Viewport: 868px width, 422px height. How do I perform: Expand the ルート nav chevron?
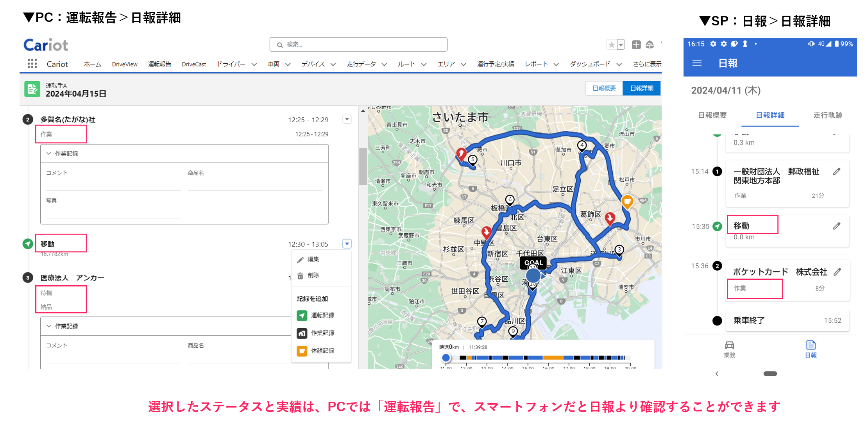[x=424, y=64]
